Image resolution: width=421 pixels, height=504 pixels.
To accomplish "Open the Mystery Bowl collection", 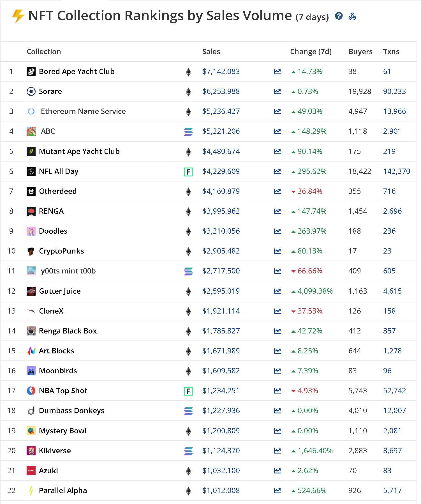I will point(63,431).
